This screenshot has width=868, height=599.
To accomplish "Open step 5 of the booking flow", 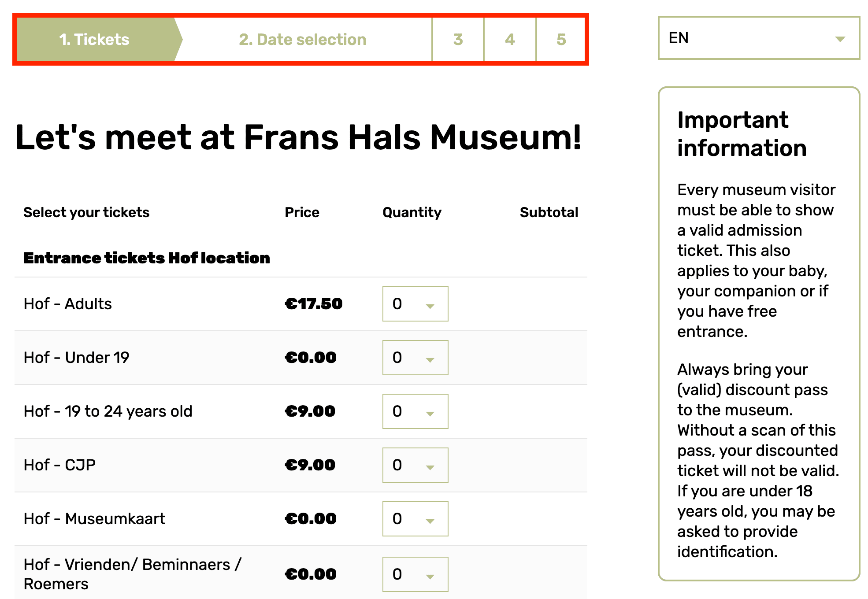I will click(561, 39).
